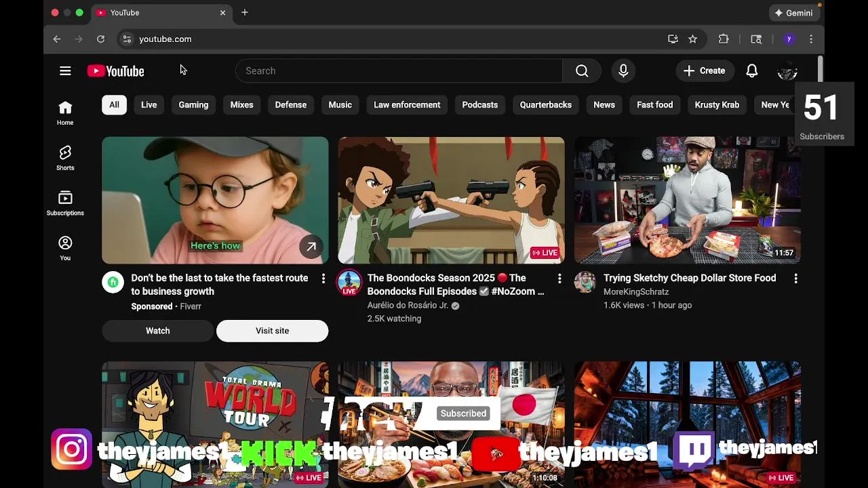Start voice search with the microphone icon
Screen dimensions: 868x488
[x=623, y=70]
